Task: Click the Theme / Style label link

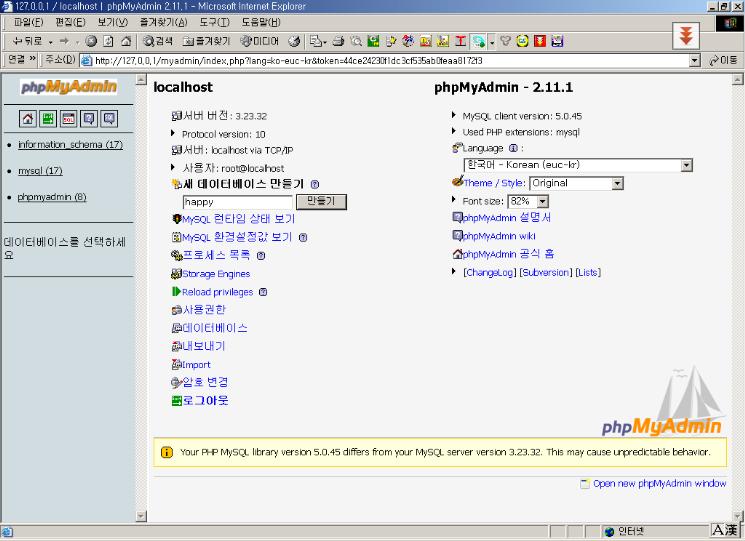Action: click(495, 183)
